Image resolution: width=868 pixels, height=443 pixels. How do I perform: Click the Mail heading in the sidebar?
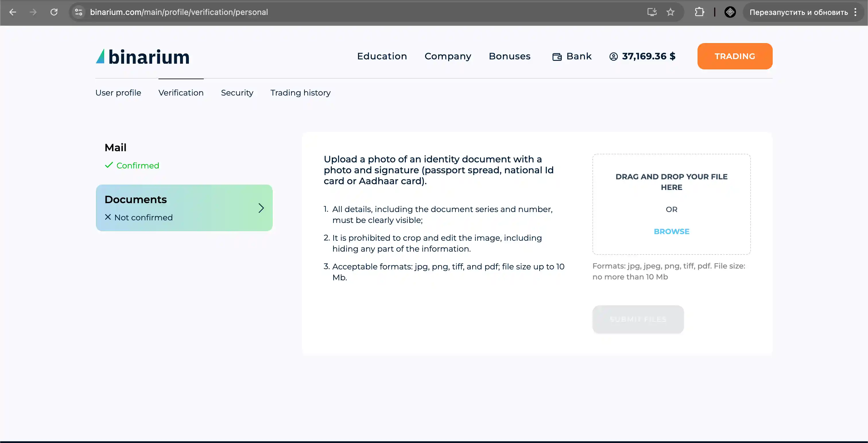pyautogui.click(x=116, y=147)
